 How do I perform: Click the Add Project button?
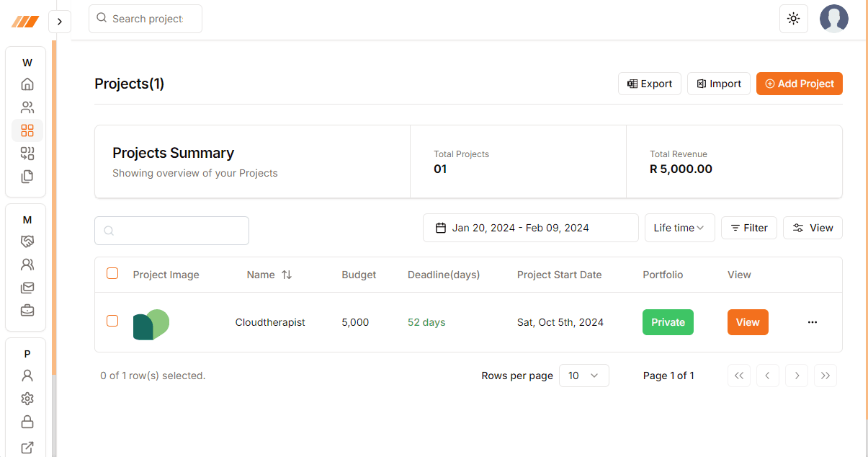[799, 84]
